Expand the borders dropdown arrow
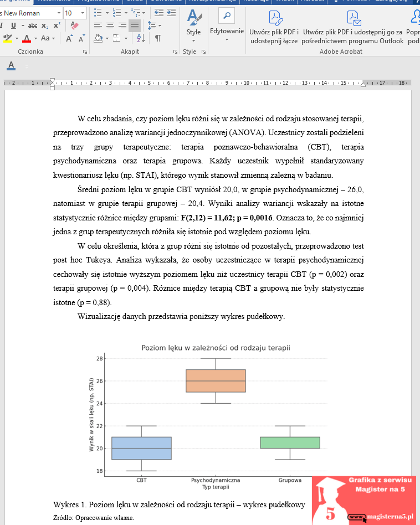 tap(126, 39)
